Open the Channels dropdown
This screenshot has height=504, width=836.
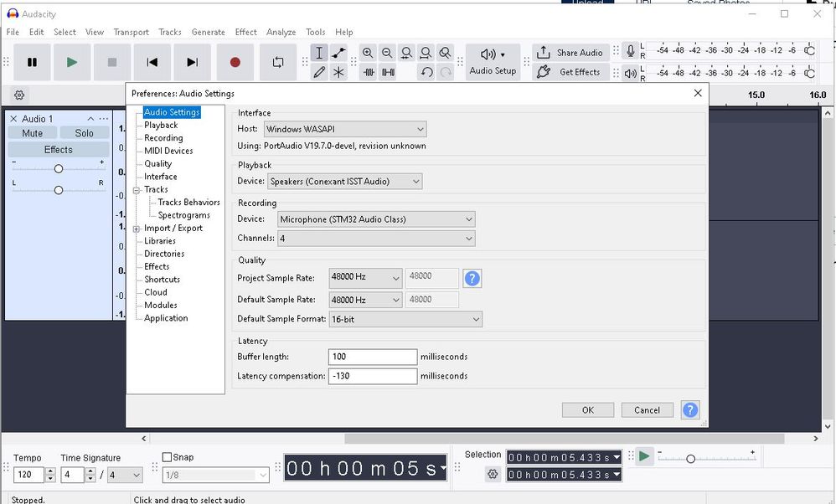click(376, 238)
